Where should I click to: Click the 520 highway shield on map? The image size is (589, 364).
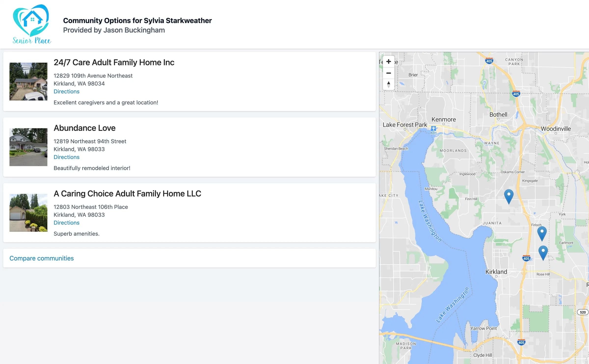pyautogui.click(x=583, y=312)
